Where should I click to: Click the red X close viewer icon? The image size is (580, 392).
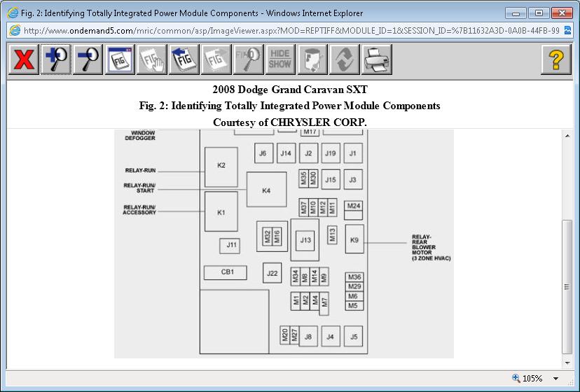tap(24, 60)
